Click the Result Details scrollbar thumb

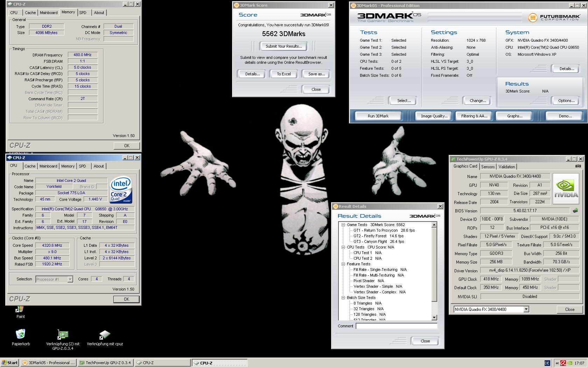tap(434, 265)
